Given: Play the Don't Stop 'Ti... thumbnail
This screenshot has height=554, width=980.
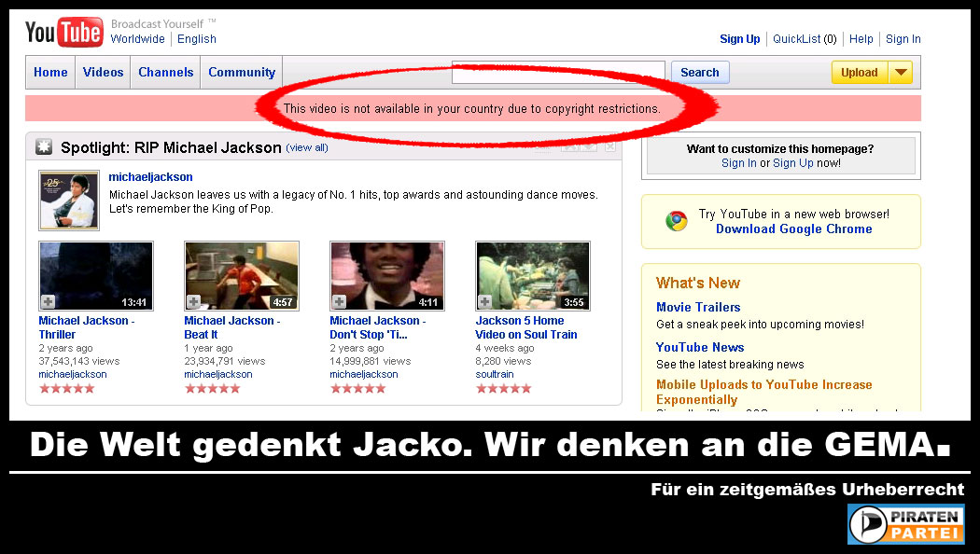Looking at the screenshot, I should pos(387,275).
